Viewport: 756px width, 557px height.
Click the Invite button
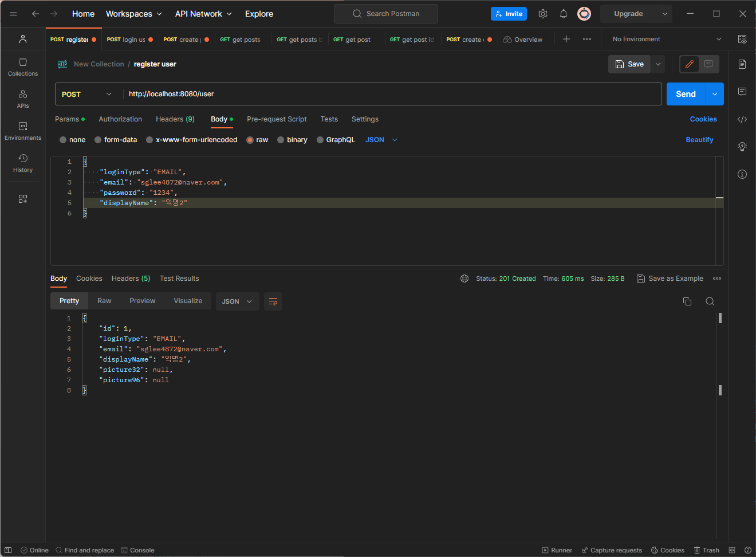click(509, 14)
